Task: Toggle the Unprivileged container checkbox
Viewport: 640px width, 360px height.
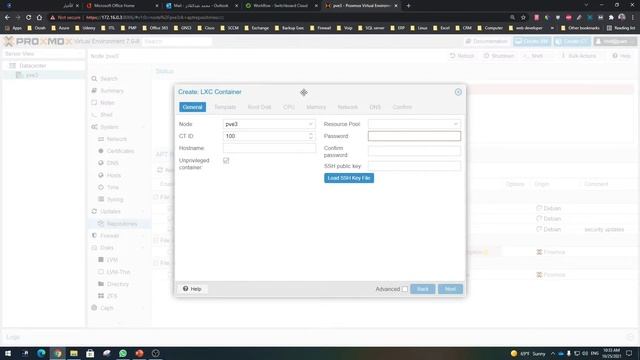Action: [226, 161]
